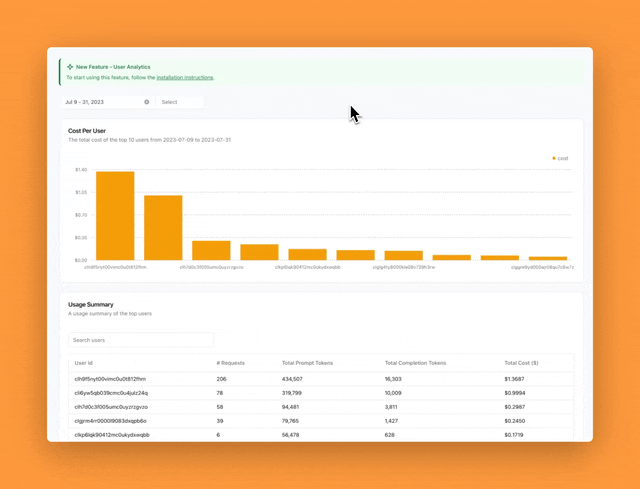The width and height of the screenshot is (640, 489).
Task: Click the $0.2987 total cost cell
Action: tap(515, 407)
